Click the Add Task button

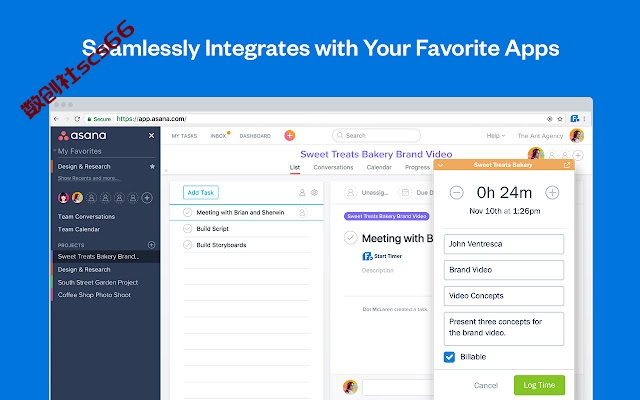click(201, 192)
